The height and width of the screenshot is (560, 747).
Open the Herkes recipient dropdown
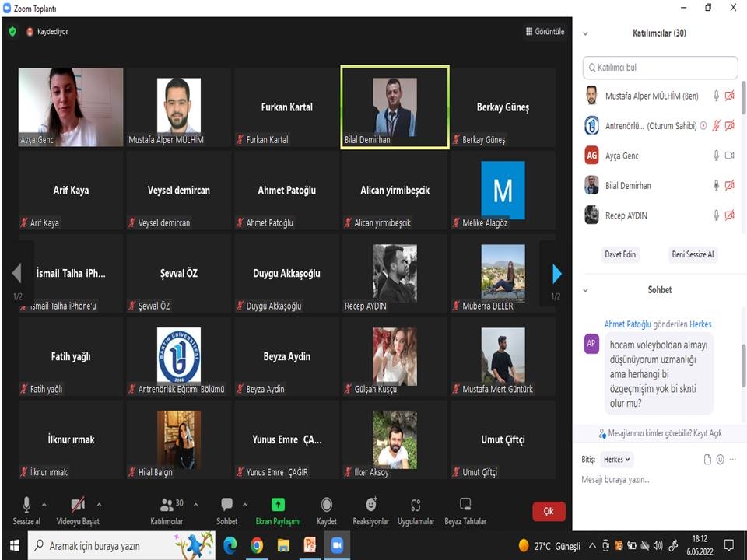click(618, 460)
